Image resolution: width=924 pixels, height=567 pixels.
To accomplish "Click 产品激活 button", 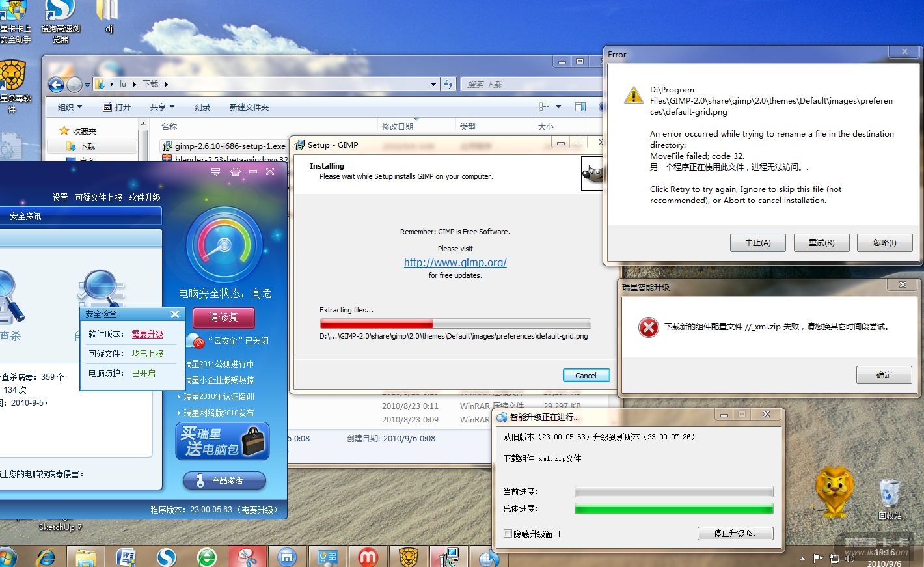I will (x=224, y=480).
